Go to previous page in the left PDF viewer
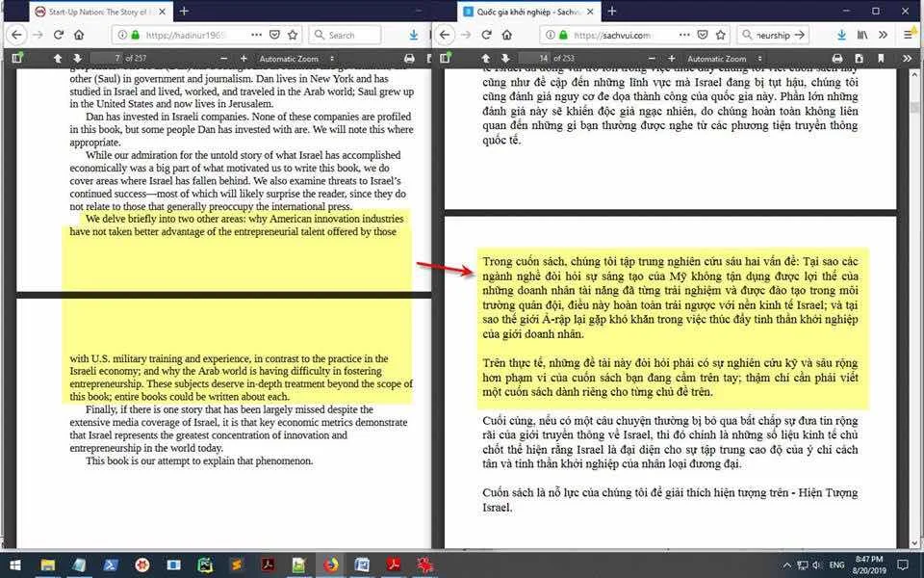 pos(57,59)
